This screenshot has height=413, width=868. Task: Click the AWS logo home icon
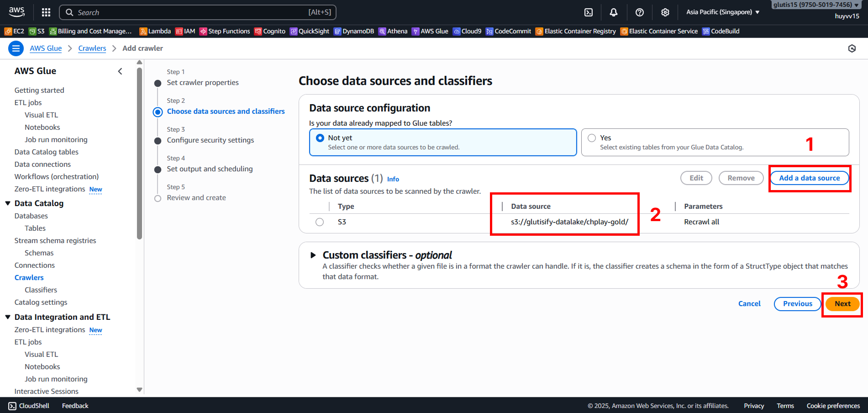(17, 12)
